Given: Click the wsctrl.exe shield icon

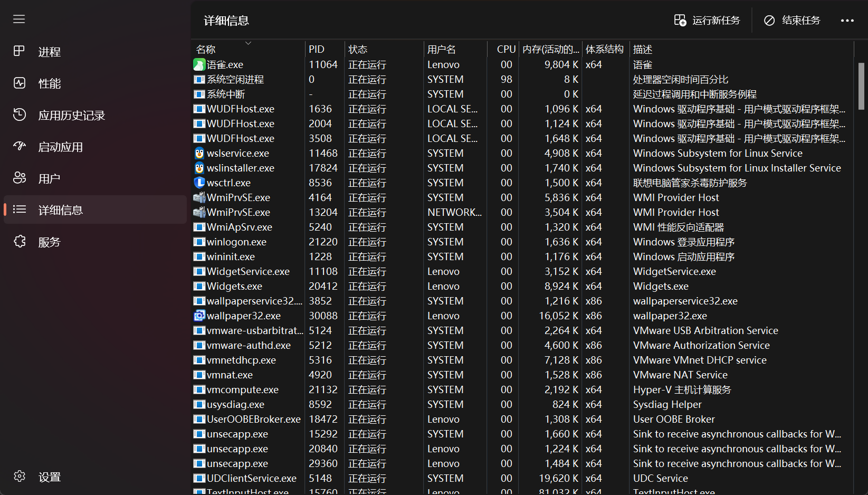Looking at the screenshot, I should tap(199, 183).
